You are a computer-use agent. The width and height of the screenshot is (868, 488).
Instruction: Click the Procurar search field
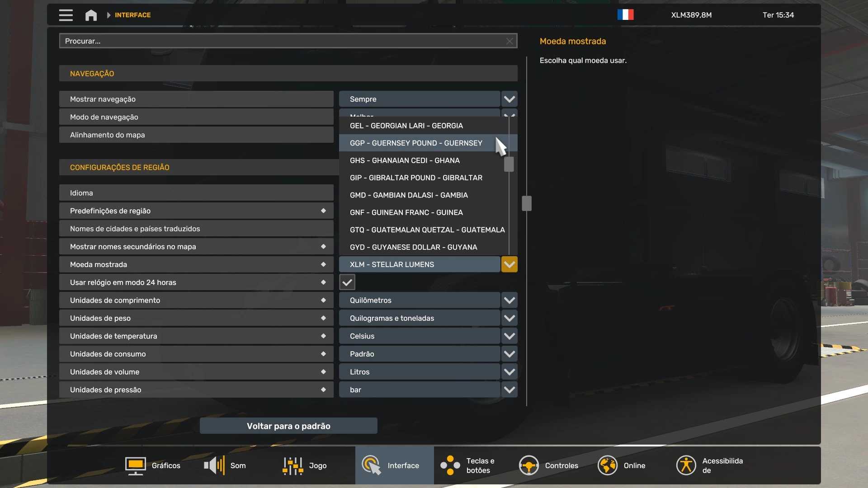pyautogui.click(x=285, y=41)
